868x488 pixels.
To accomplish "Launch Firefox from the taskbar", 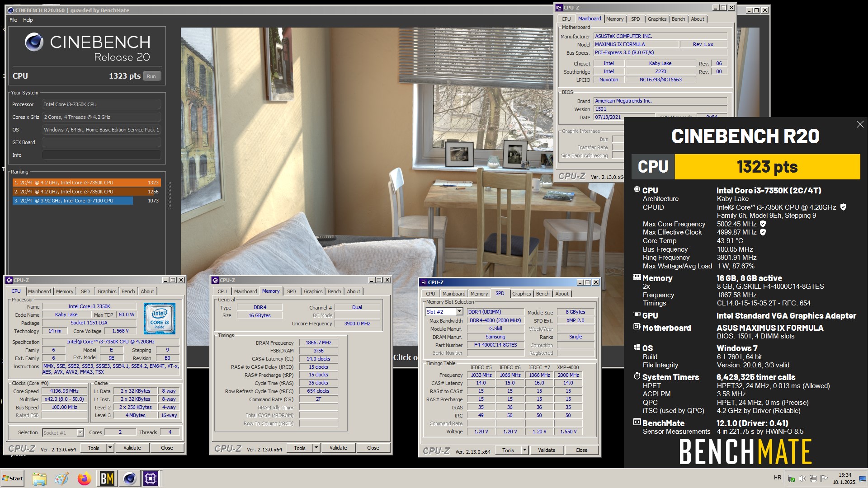I will [84, 479].
